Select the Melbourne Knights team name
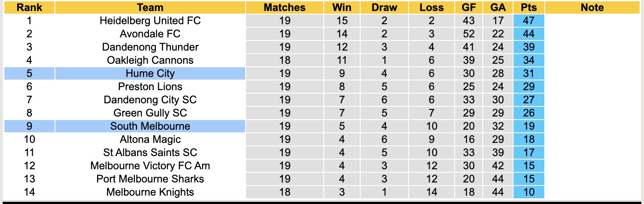This screenshot has height=204, width=644. pyautogui.click(x=150, y=192)
